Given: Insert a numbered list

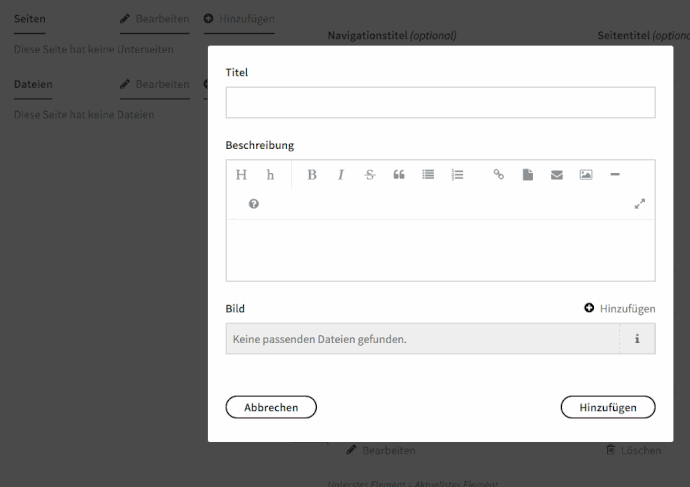Looking at the screenshot, I should pyautogui.click(x=457, y=175).
